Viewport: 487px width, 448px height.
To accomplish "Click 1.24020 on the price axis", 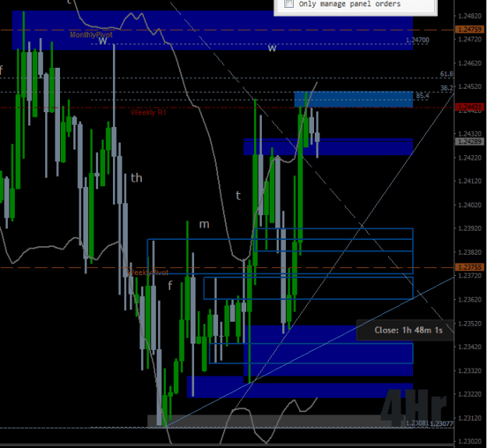I will click(x=470, y=205).
